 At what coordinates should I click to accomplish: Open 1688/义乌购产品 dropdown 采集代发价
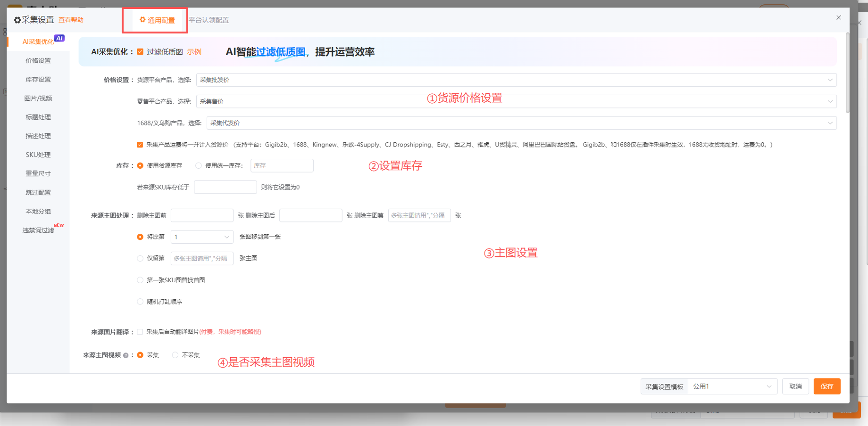click(x=522, y=123)
